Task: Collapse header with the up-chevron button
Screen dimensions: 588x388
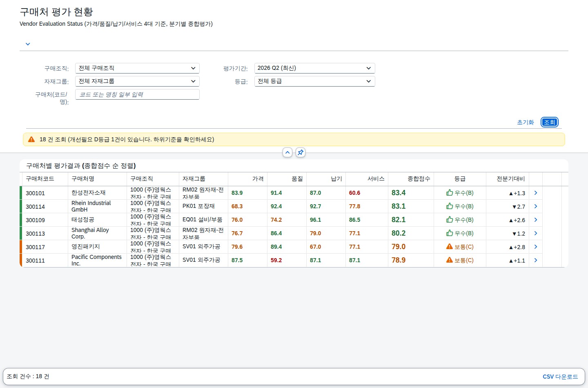Action: click(287, 152)
